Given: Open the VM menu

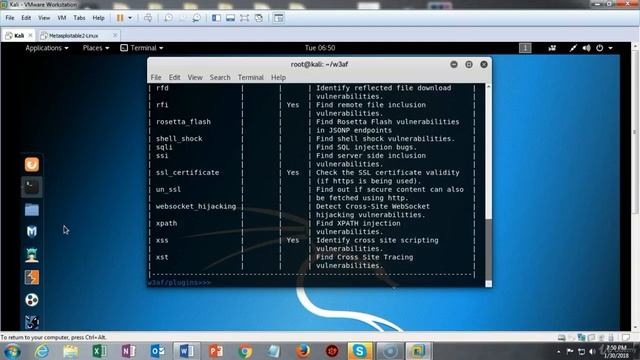Looking at the screenshot, I should tap(62, 18).
